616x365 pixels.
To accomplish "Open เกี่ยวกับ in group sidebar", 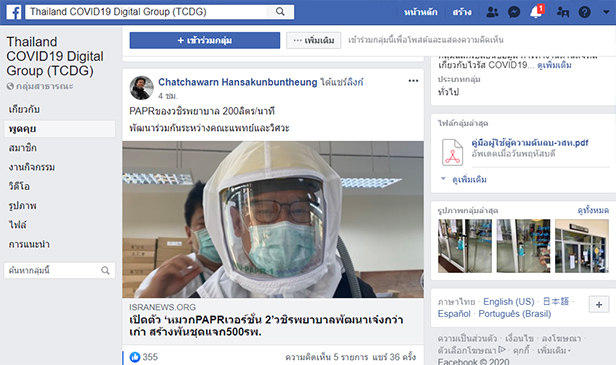I will tap(24, 109).
